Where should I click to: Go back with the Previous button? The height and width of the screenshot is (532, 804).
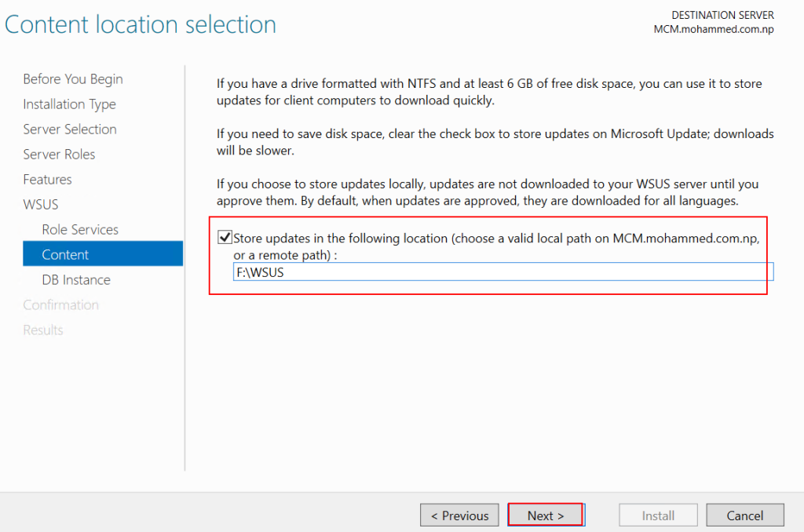coord(459,516)
